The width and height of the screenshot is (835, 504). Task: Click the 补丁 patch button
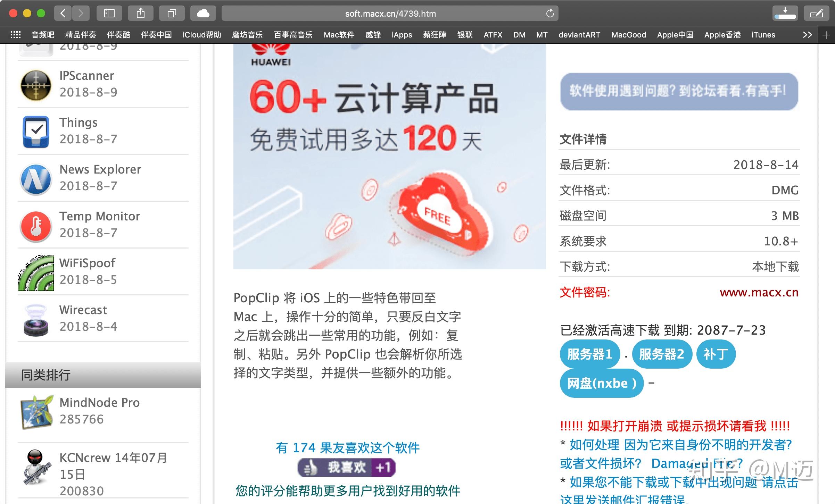(716, 354)
